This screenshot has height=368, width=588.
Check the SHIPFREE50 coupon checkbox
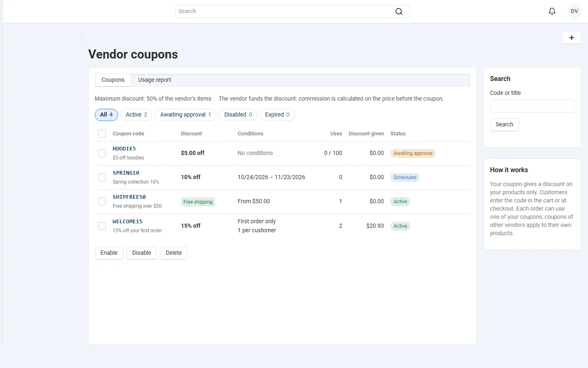coord(102,202)
